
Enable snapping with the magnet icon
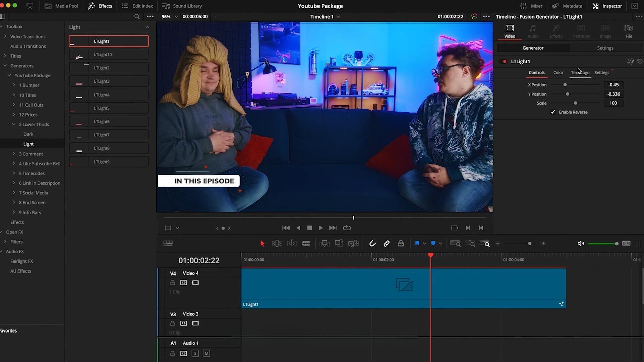click(372, 243)
